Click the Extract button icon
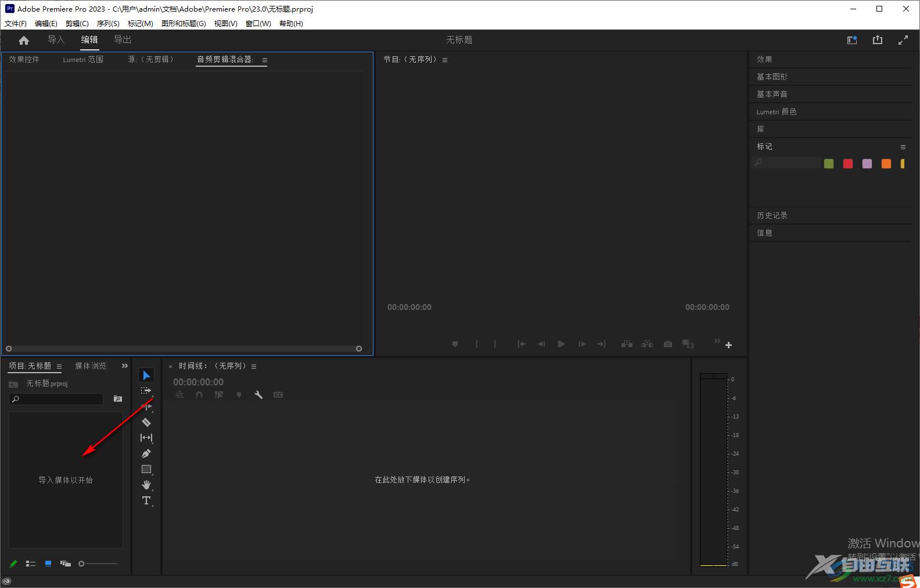This screenshot has width=920, height=588. coord(647,344)
